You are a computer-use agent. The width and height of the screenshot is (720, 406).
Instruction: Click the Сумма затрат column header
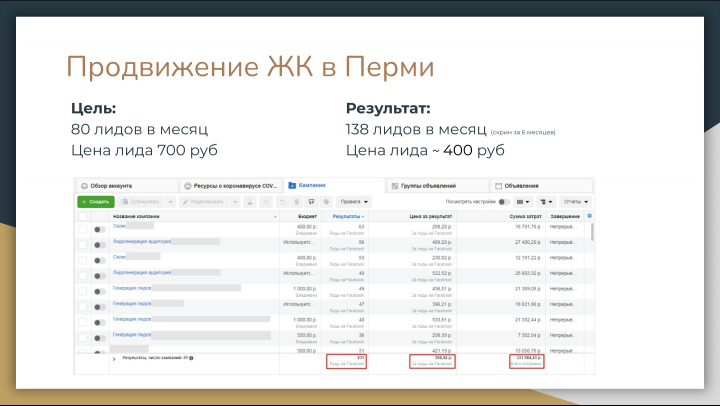[525, 216]
